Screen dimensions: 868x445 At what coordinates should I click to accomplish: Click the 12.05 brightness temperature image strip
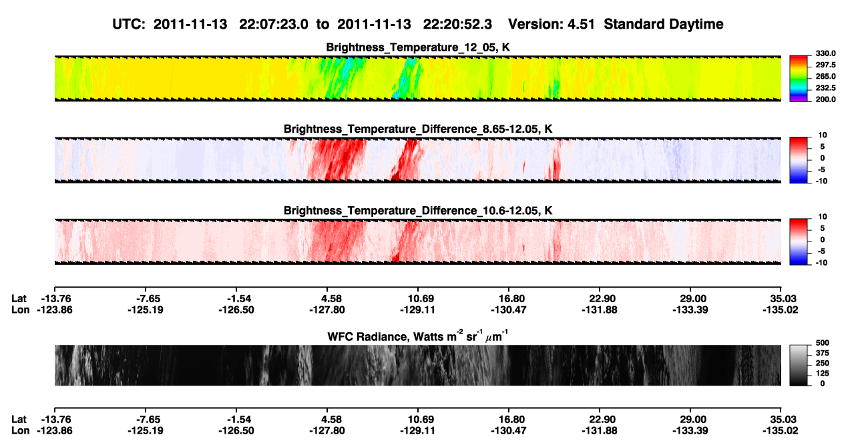coord(417,79)
